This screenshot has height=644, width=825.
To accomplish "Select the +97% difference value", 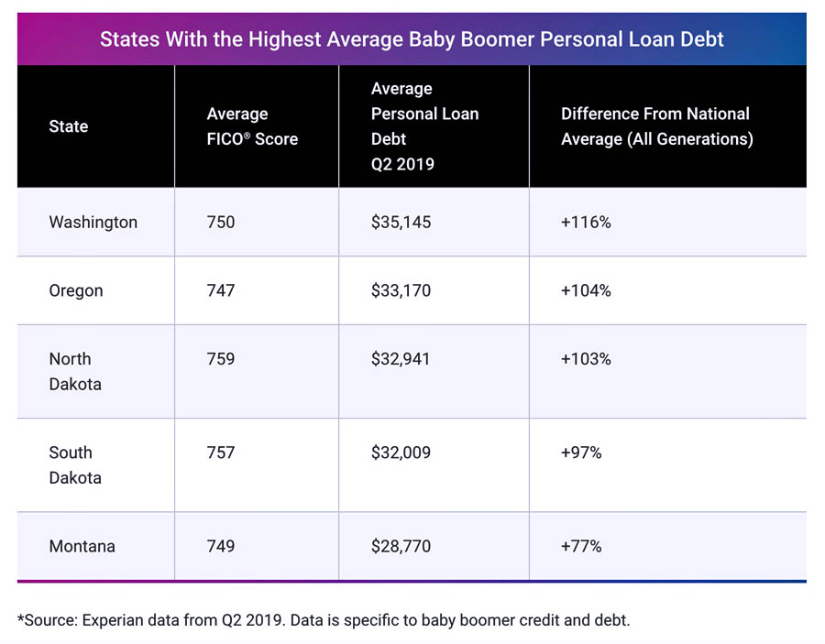I will click(x=581, y=453).
